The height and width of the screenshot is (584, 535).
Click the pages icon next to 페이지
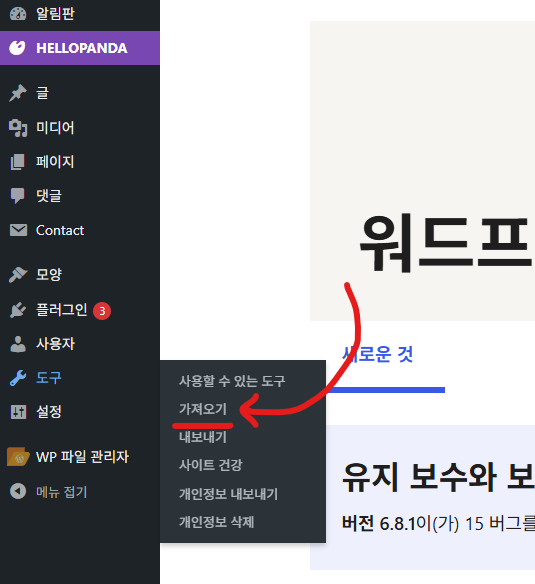click(18, 162)
